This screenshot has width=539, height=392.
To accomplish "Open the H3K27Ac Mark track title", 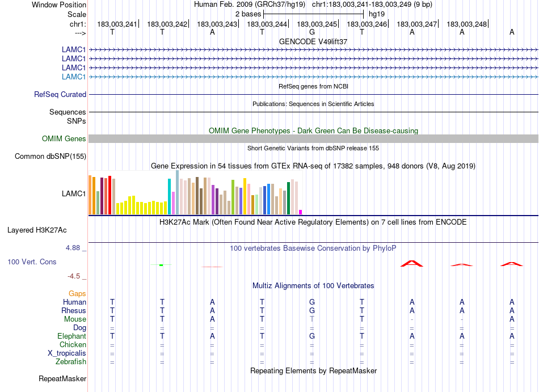I will point(313,222).
